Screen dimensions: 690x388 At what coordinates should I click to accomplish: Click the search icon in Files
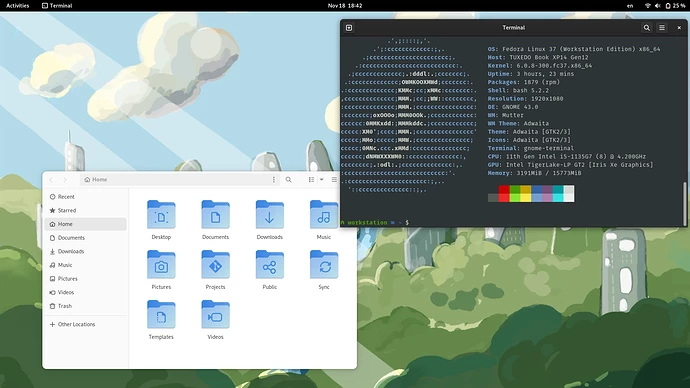click(288, 179)
